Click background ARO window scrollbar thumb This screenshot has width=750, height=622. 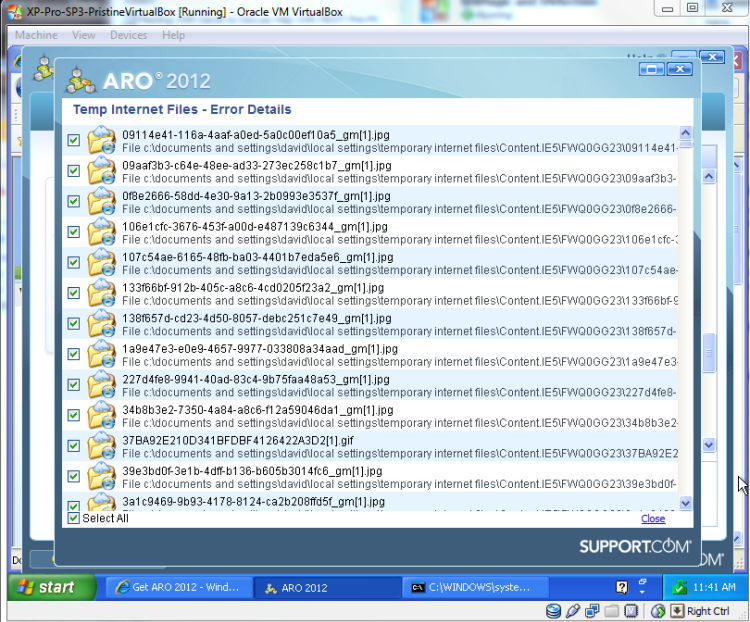pos(709,353)
